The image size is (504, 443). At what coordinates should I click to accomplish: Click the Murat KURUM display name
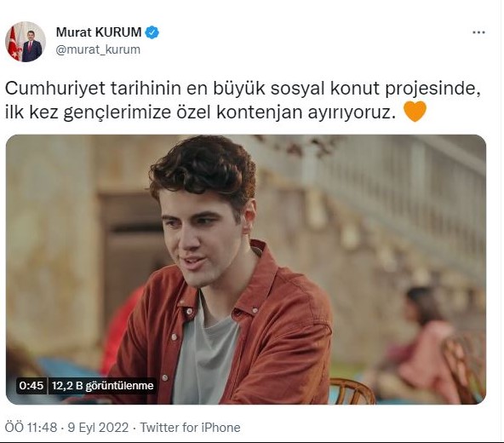pyautogui.click(x=99, y=32)
